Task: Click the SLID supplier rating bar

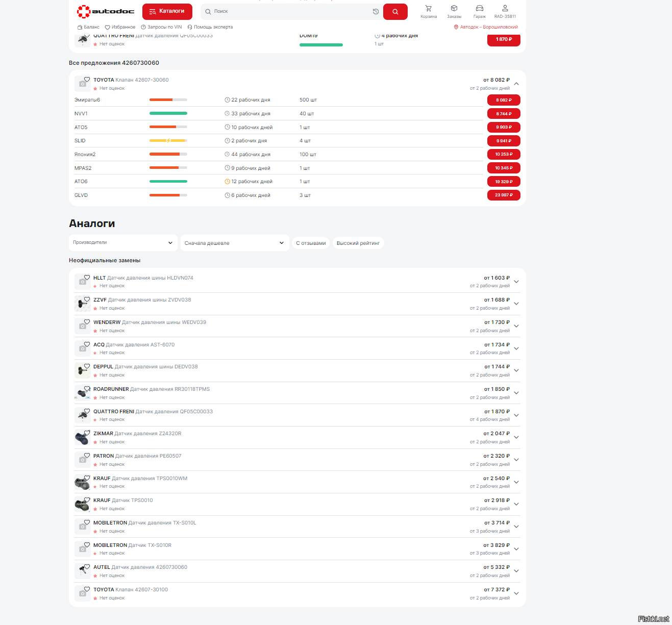Action: point(168,141)
